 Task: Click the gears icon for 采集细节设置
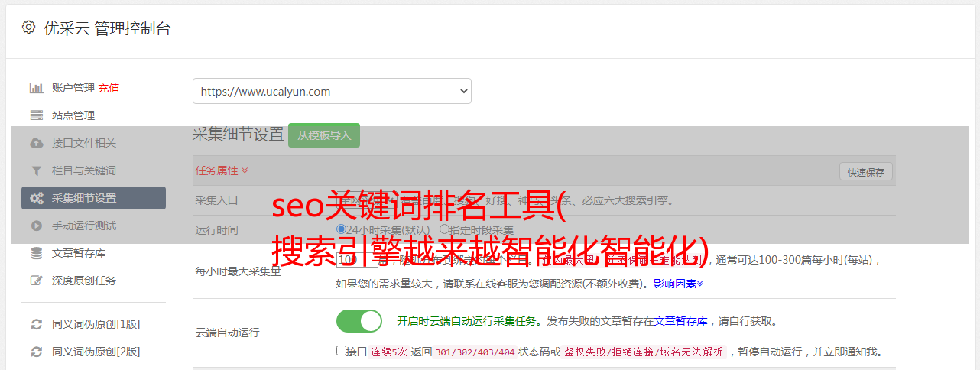(36, 198)
